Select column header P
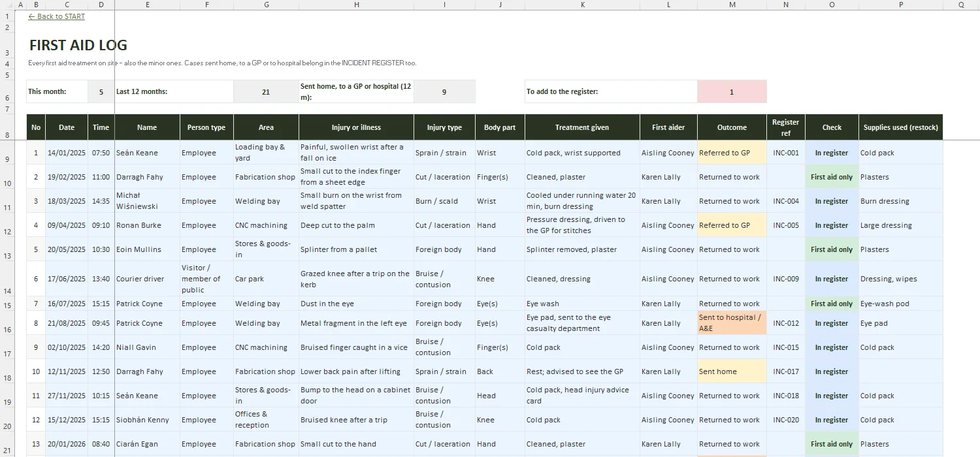 [x=900, y=5]
